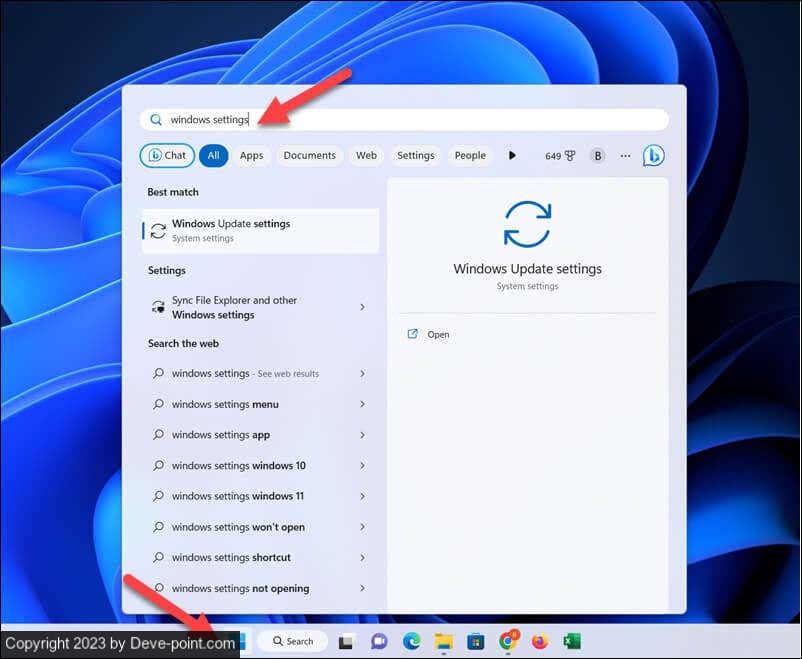Click the Microsoft Rewards 649 points icon
The image size is (802, 659).
point(560,155)
